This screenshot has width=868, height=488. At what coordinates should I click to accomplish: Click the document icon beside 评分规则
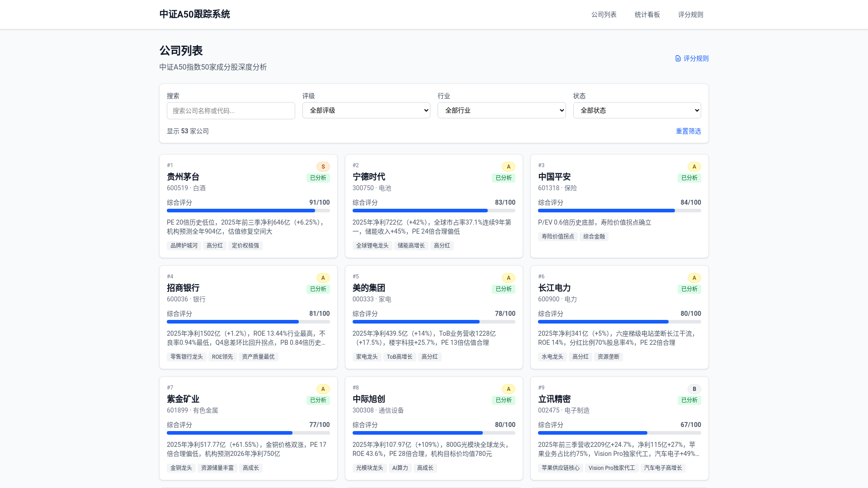[x=678, y=59]
